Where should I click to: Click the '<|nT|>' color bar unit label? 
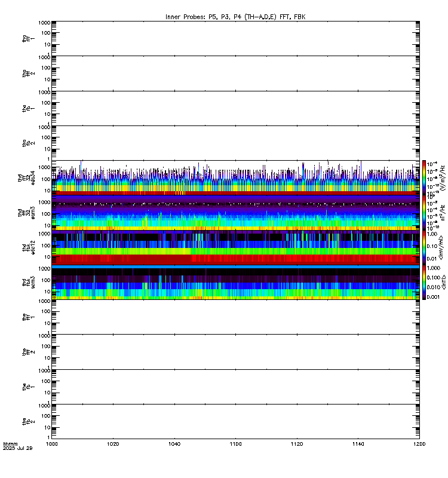pos(443,282)
